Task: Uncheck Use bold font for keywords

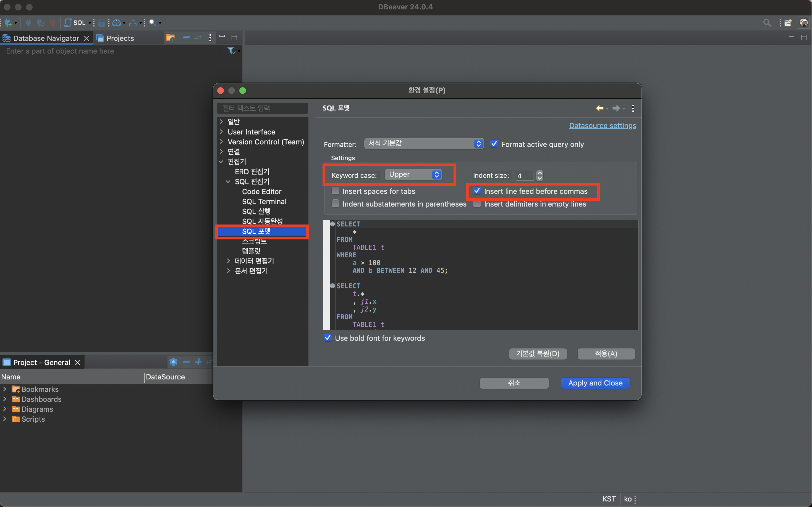Action: (328, 338)
